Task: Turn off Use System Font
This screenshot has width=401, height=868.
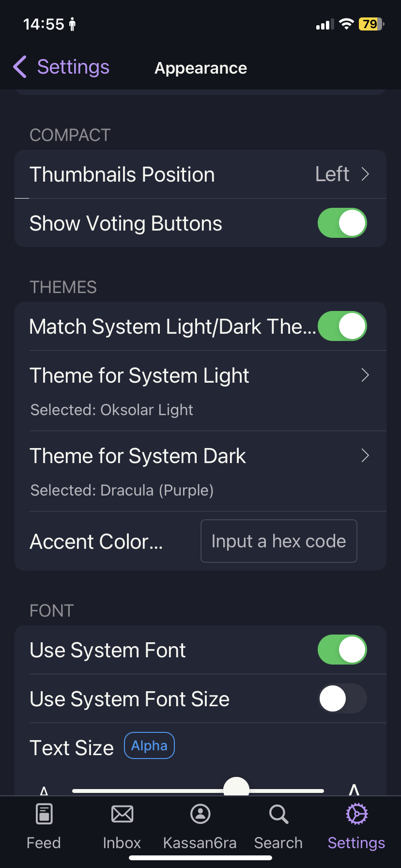Action: [x=342, y=650]
